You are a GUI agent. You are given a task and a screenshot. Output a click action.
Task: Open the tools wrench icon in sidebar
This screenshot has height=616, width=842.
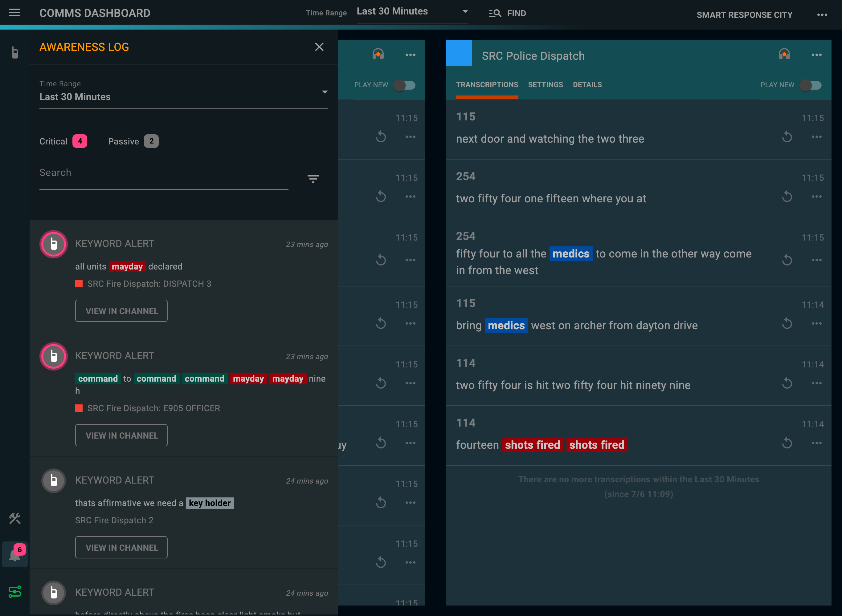(x=15, y=518)
